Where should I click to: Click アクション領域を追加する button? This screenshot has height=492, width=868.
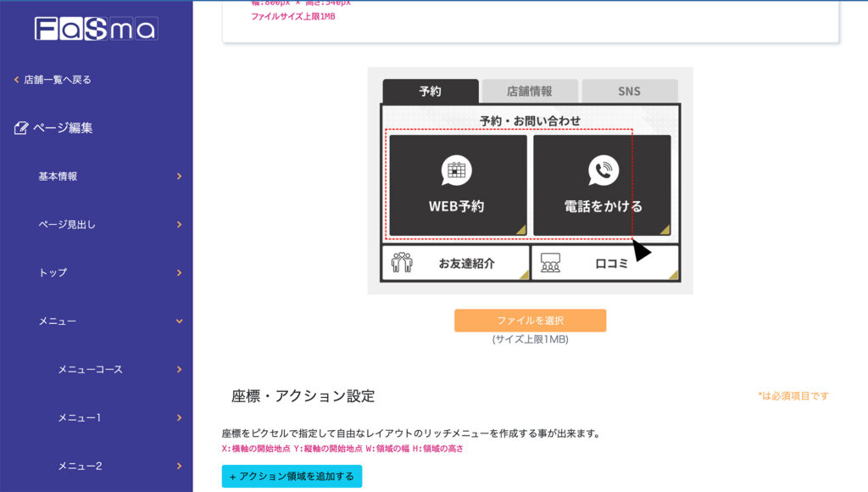point(292,477)
